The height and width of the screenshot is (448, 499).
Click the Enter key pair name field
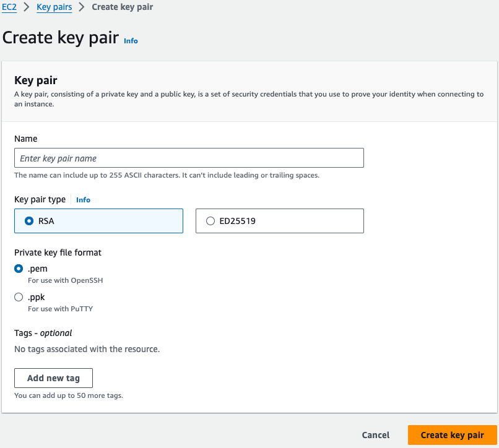189,158
